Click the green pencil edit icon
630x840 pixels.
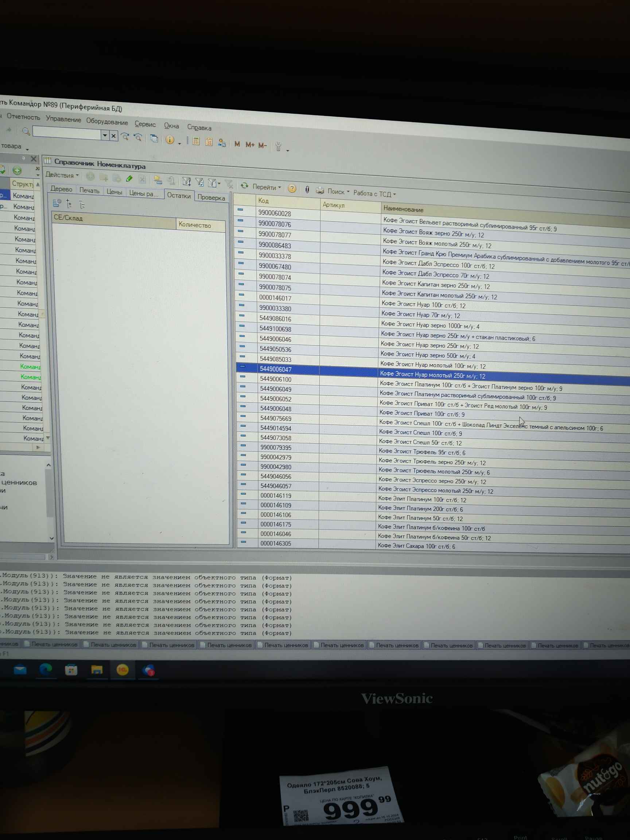coord(129,178)
